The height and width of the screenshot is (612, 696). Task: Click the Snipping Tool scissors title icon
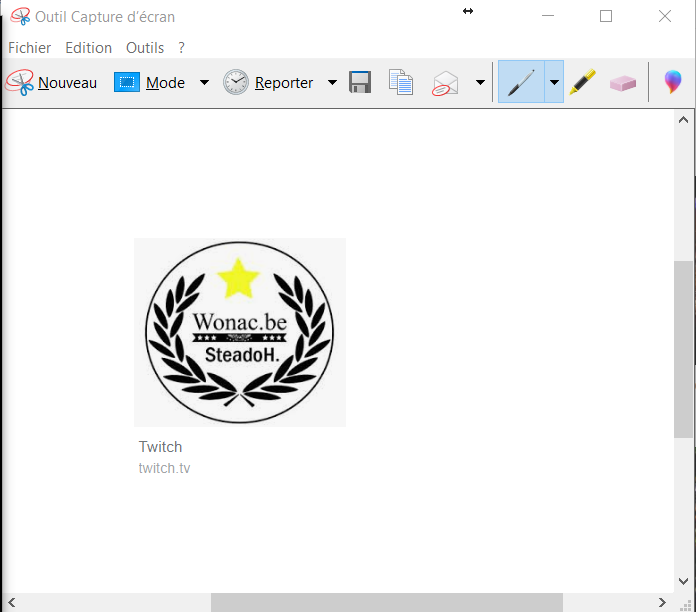[x=20, y=17]
